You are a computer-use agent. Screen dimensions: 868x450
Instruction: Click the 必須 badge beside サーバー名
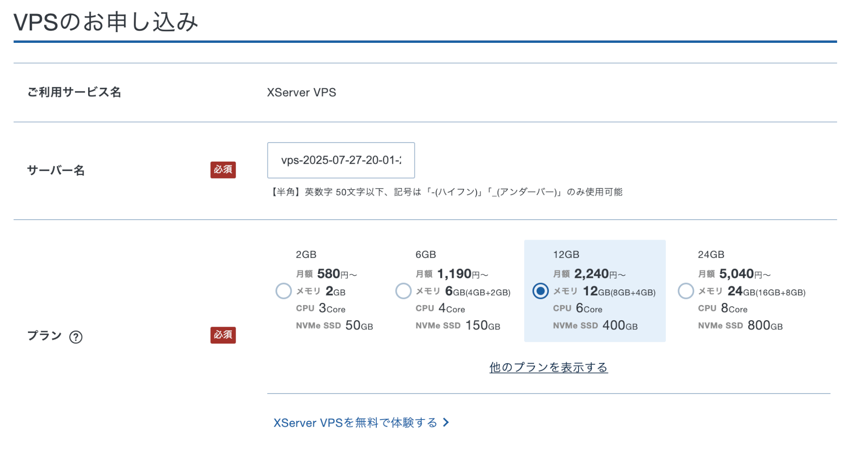pos(223,170)
